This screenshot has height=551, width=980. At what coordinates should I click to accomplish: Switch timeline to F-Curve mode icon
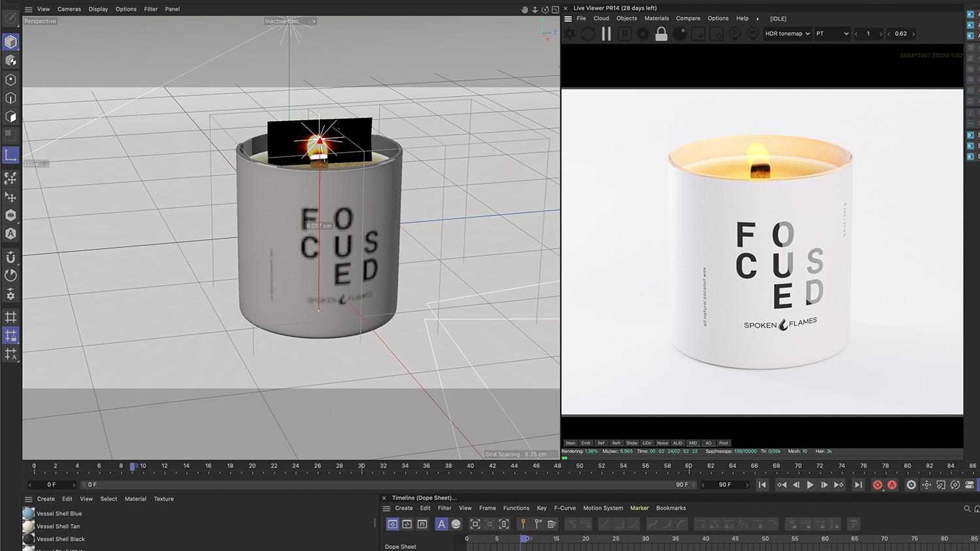coord(407,524)
